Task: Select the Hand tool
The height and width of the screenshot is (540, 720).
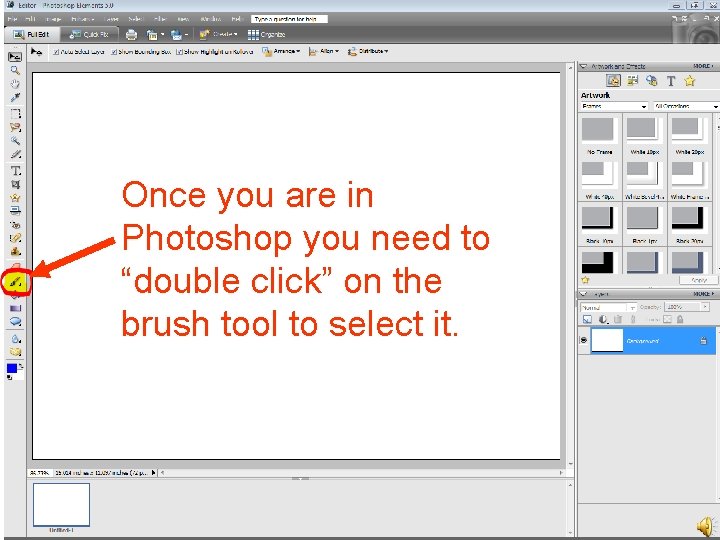Action: tap(15, 84)
